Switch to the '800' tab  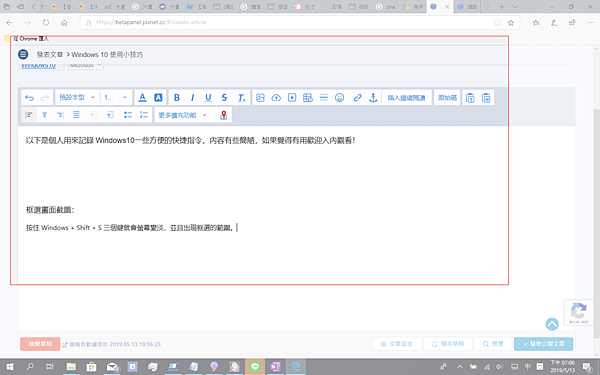[358, 7]
